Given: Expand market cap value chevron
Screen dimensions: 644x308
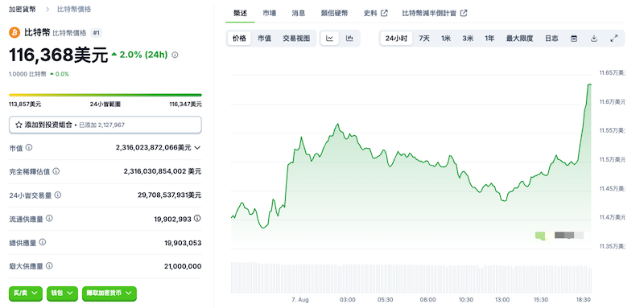Looking at the screenshot, I should point(197,148).
